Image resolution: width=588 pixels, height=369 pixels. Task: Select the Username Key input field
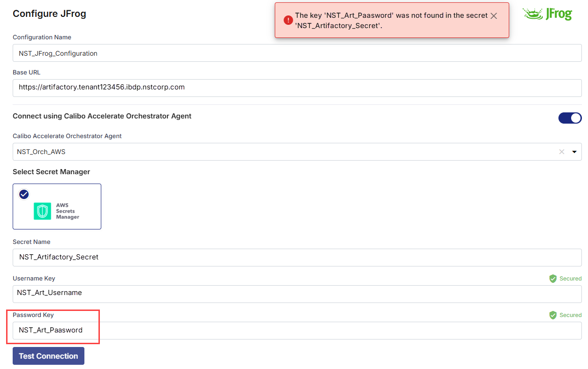297,293
